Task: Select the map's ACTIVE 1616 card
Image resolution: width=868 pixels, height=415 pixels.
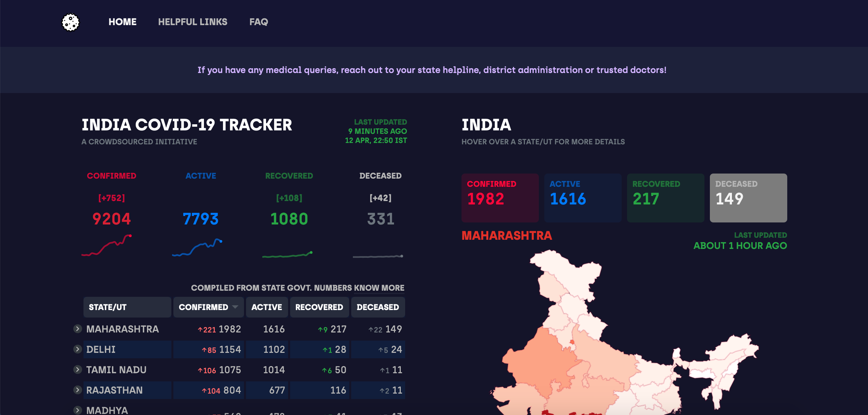Action: click(583, 198)
